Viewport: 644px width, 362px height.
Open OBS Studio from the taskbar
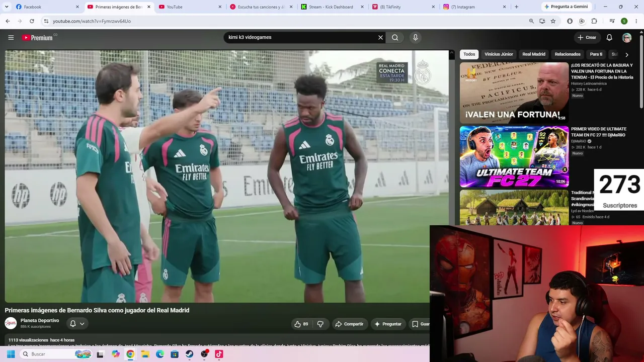(204, 354)
